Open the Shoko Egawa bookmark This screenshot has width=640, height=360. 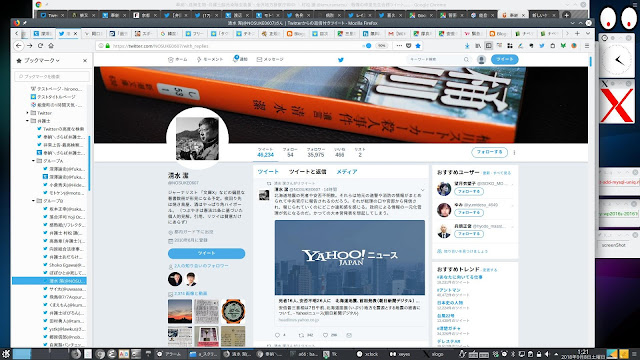click(64, 265)
